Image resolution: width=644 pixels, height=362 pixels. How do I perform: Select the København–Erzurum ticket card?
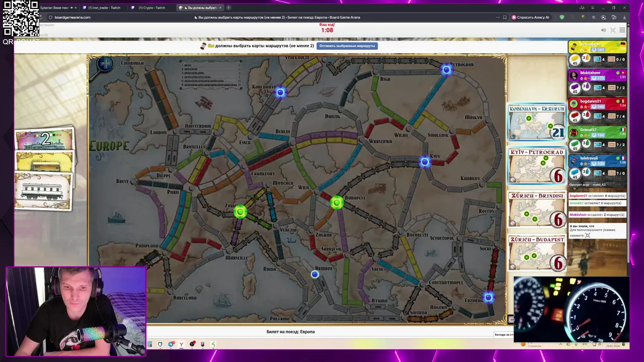(x=537, y=122)
